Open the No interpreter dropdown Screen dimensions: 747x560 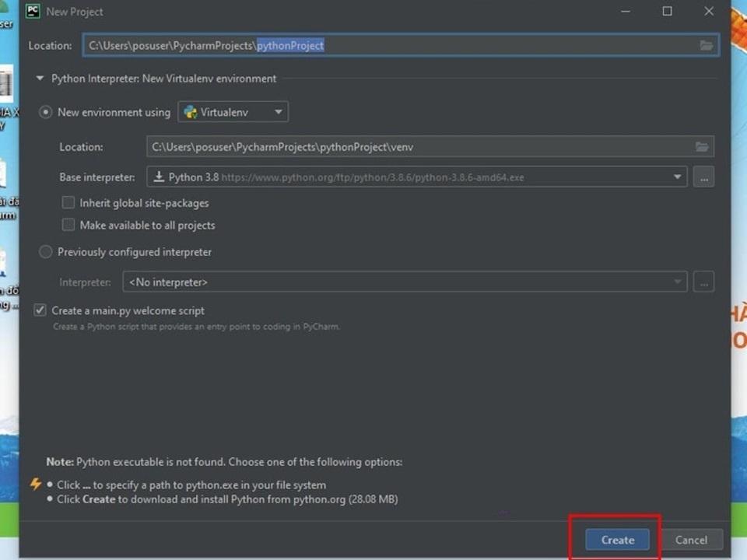676,282
